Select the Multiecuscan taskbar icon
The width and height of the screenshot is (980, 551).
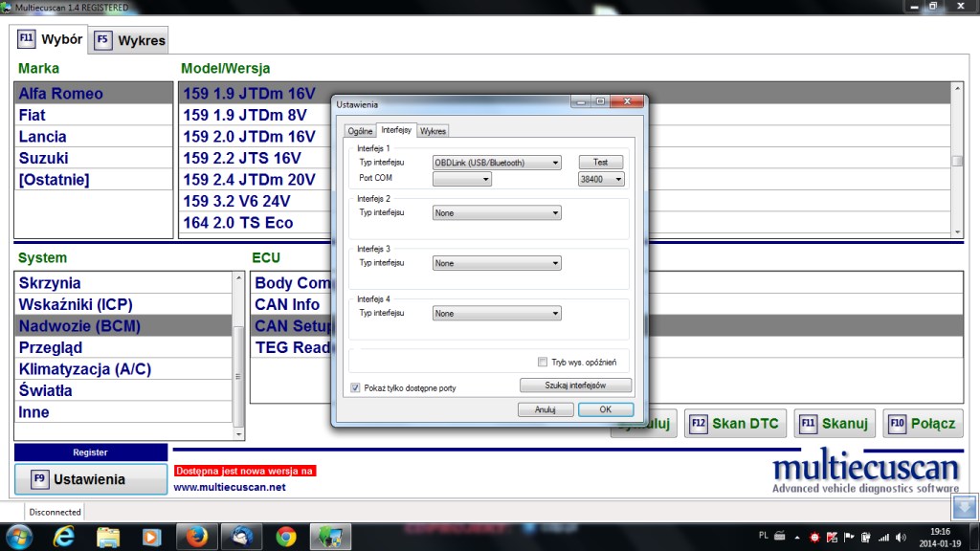point(330,537)
